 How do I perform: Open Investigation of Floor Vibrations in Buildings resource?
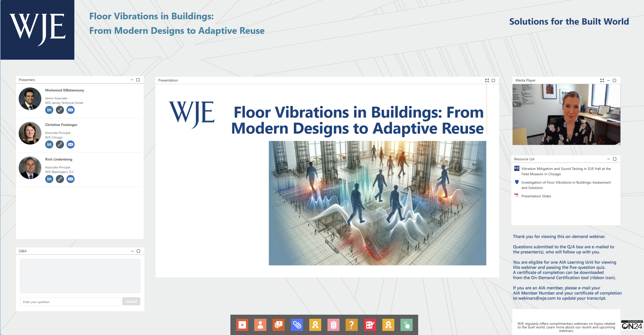click(x=566, y=185)
